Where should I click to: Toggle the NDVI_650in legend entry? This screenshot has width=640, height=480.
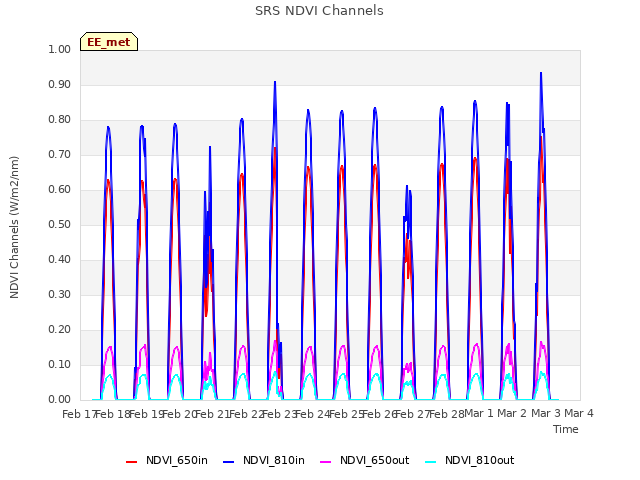[x=167, y=460]
